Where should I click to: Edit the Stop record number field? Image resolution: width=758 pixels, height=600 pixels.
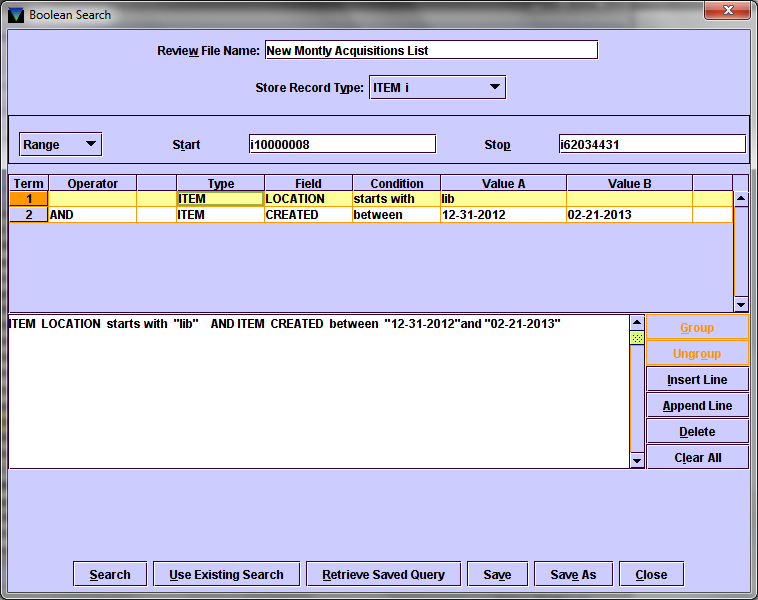(x=652, y=145)
